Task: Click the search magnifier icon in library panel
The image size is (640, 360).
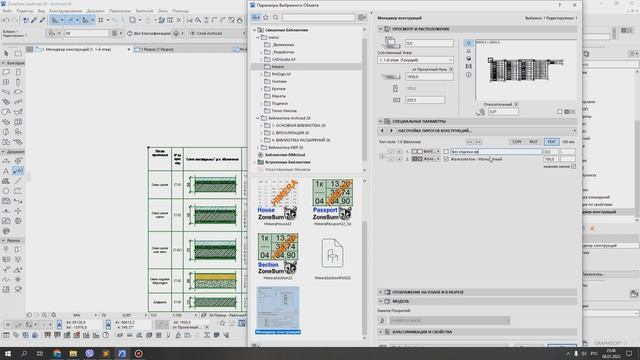Action: tap(276, 17)
